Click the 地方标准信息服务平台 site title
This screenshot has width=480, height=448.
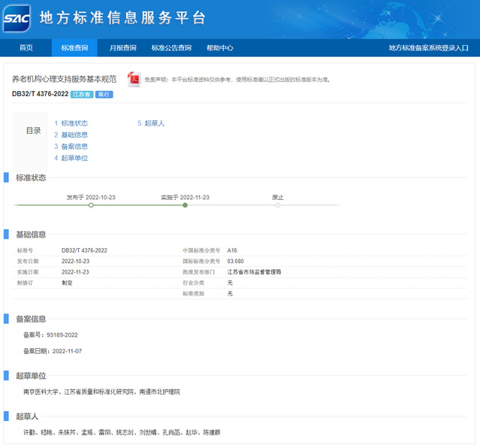(122, 18)
